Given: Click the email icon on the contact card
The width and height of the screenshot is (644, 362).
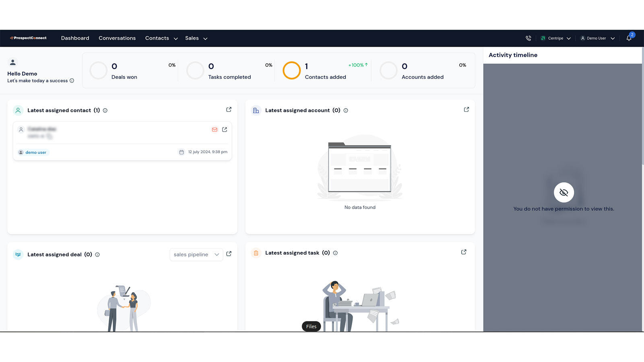Looking at the screenshot, I should 215,130.
